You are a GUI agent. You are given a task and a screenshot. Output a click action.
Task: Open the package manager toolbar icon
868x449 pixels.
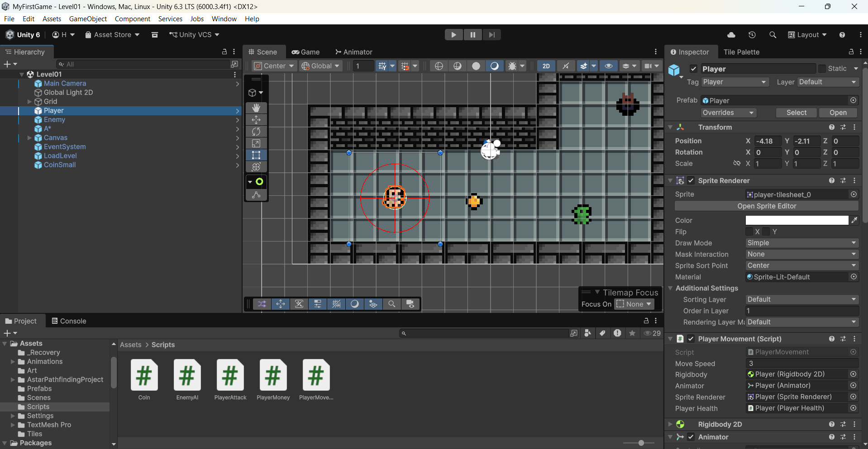click(155, 35)
